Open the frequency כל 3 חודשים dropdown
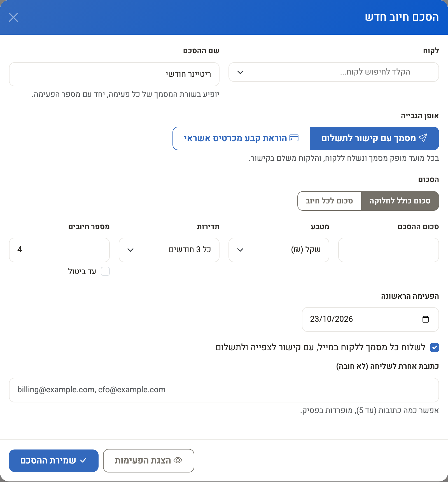The image size is (448, 482). point(169,250)
